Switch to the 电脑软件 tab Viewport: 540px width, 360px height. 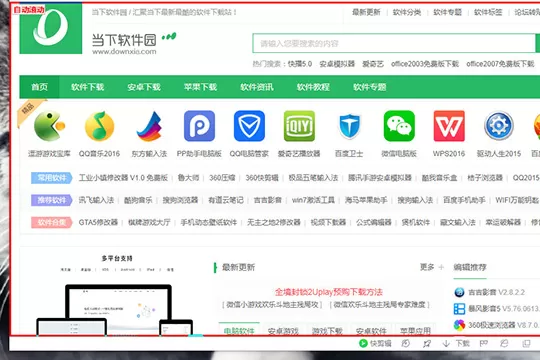(x=239, y=330)
